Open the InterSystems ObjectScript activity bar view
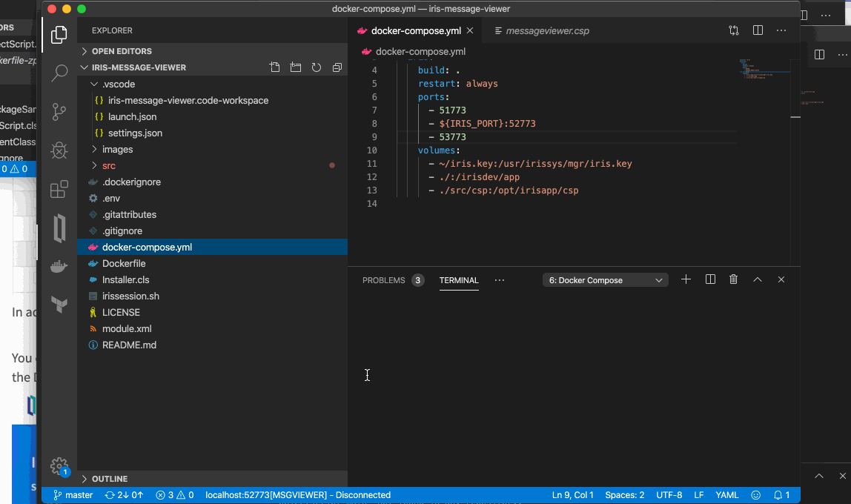 [x=59, y=228]
